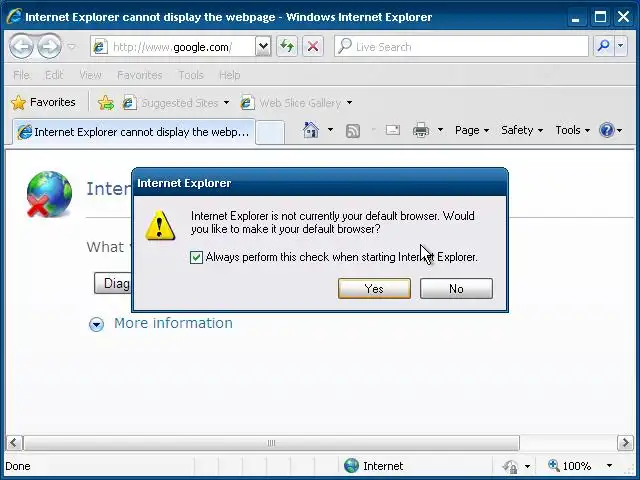The width and height of the screenshot is (640, 480).
Task: Minimize the Internet Explorer window
Action: pos(576,17)
